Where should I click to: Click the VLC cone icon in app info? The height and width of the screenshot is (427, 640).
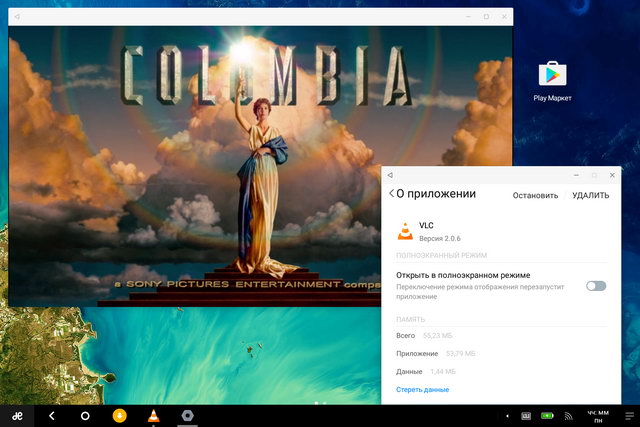[x=405, y=231]
